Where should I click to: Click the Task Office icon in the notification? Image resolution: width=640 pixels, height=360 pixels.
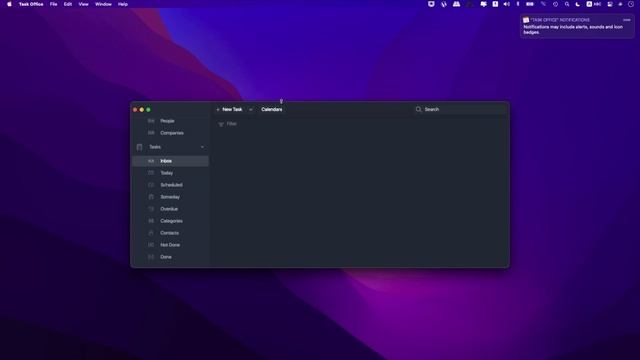526,20
